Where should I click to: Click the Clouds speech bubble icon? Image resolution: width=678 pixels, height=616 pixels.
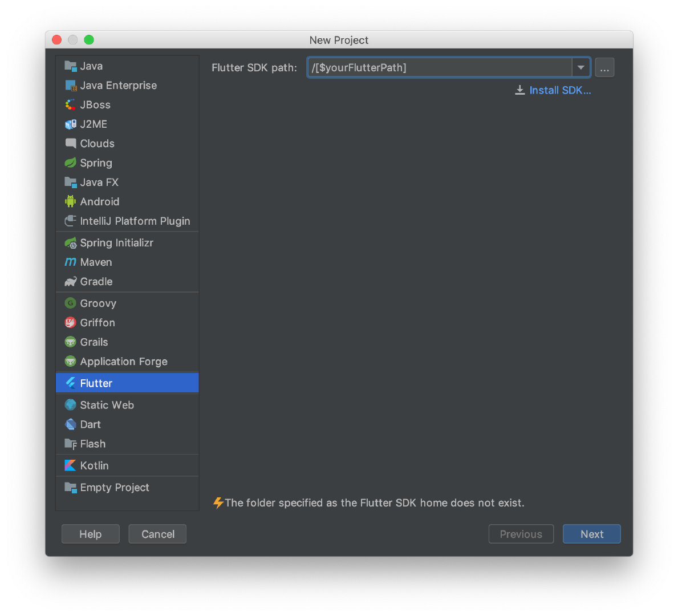tap(71, 144)
